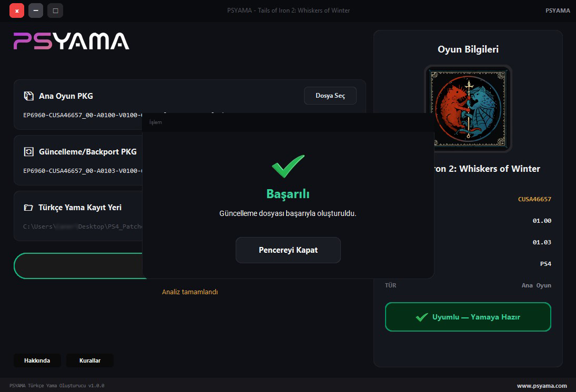Viewport: 576px width, 392px height.
Task: Open the Hakkında page
Action: [x=37, y=360]
